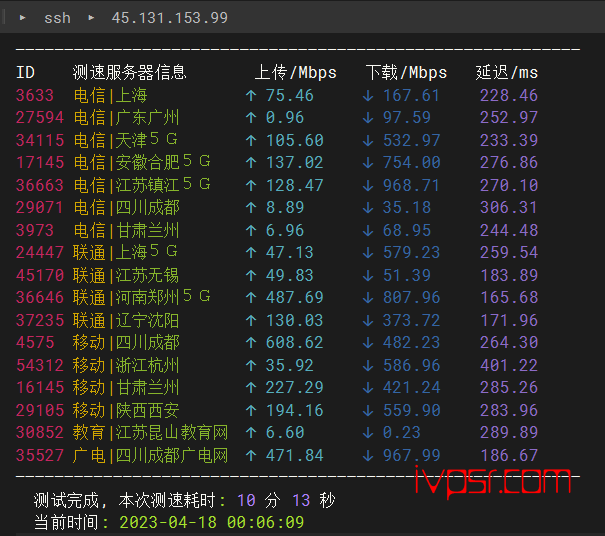Click the 电信|安徽合肥5G server name
This screenshot has width=605, height=536.
point(142,162)
